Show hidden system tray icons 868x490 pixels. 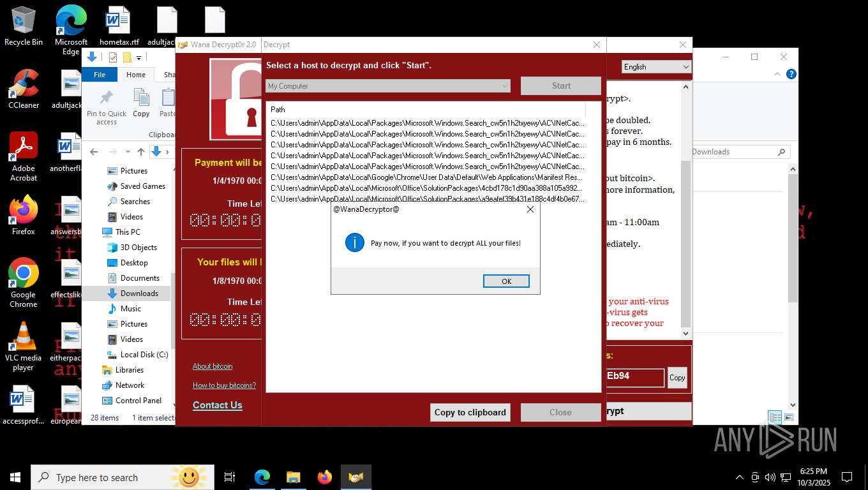[x=740, y=477]
